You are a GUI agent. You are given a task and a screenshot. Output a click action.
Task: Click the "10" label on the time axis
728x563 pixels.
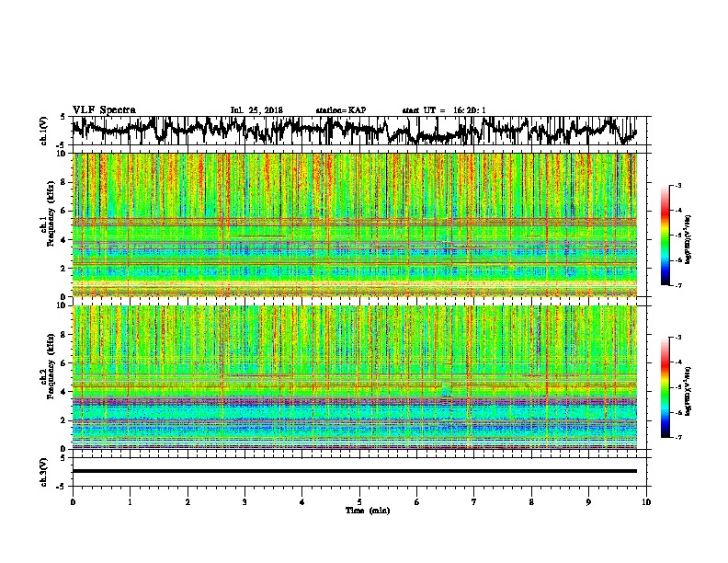[646, 502]
